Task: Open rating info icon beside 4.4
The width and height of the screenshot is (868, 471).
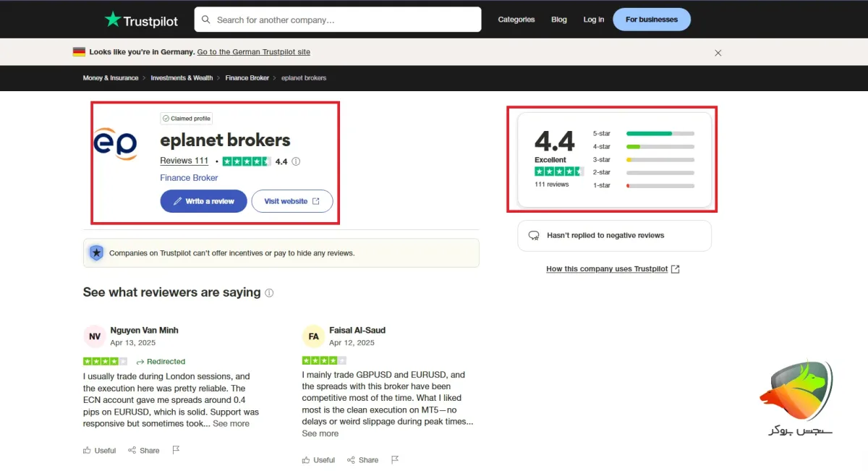Action: point(296,161)
